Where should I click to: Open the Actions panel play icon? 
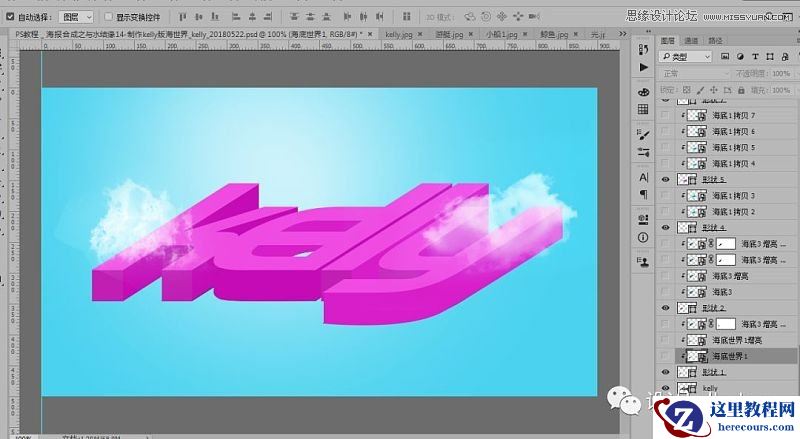[643, 67]
